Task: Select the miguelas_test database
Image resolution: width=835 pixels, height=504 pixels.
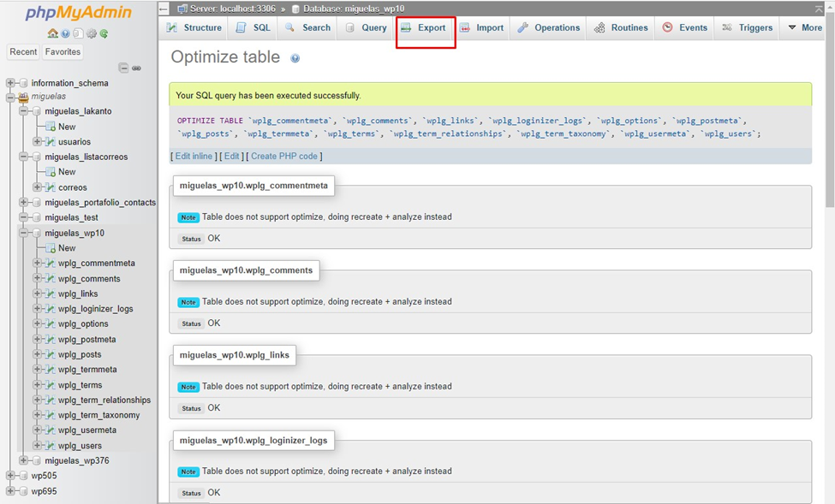Action: point(71,217)
